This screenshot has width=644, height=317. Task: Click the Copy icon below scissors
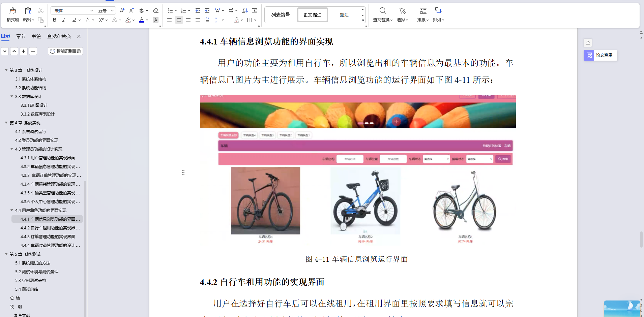tap(41, 20)
